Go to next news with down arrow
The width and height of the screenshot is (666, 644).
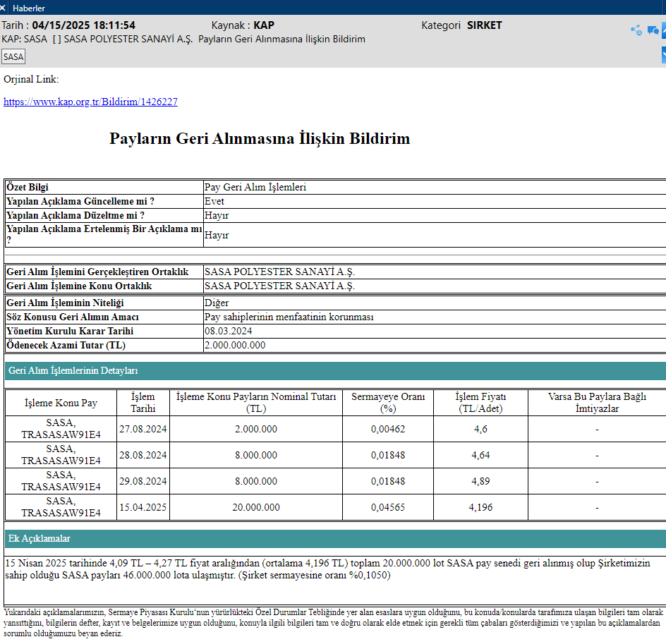(x=664, y=55)
